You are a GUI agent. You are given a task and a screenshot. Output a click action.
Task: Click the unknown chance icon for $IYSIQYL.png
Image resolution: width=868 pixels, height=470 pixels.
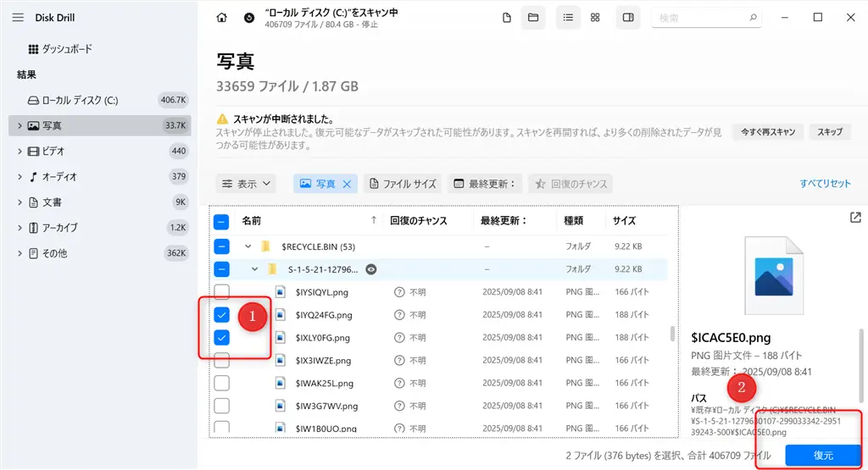click(x=399, y=292)
